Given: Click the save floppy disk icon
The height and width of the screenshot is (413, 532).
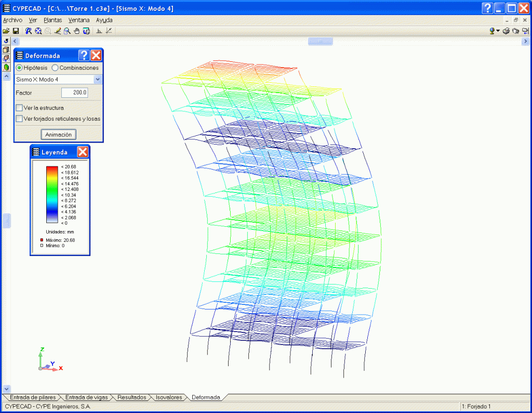Looking at the screenshot, I should [x=16, y=31].
